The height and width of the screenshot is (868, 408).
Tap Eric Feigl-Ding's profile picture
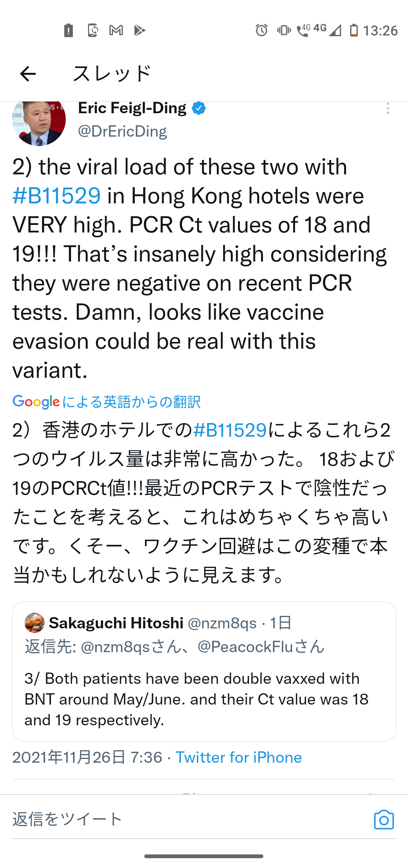tap(39, 121)
